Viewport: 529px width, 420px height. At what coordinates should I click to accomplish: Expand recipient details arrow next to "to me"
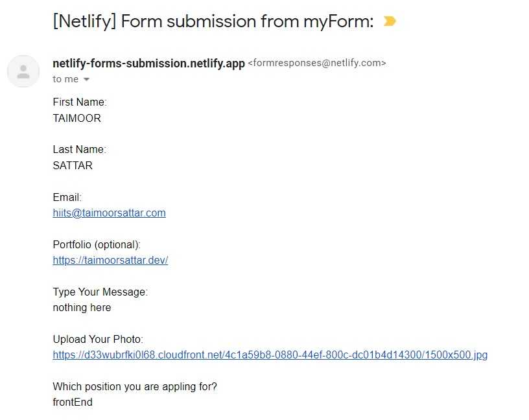(86, 80)
